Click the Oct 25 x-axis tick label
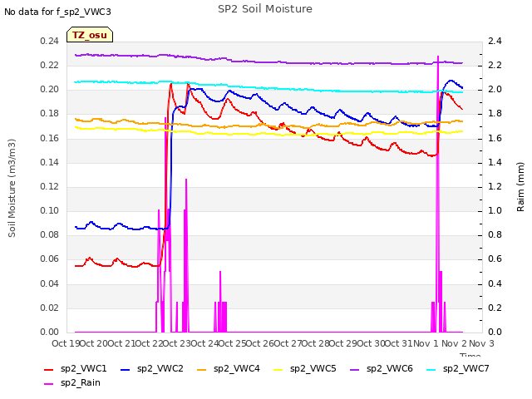Viewport: 532px width, 399px height. (x=232, y=343)
